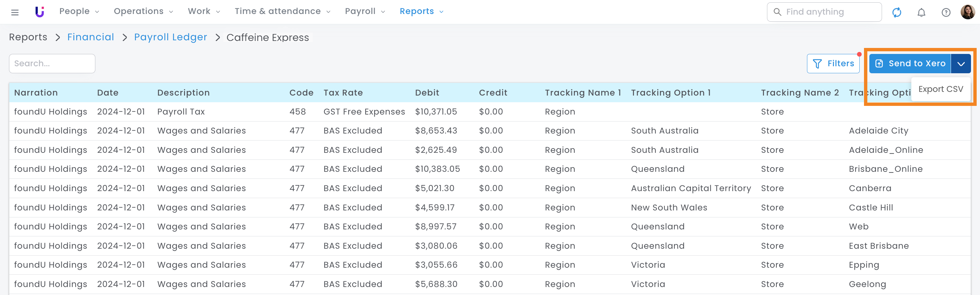Expand the People menu
This screenshot has width=980, height=295.
pyautogui.click(x=79, y=11)
